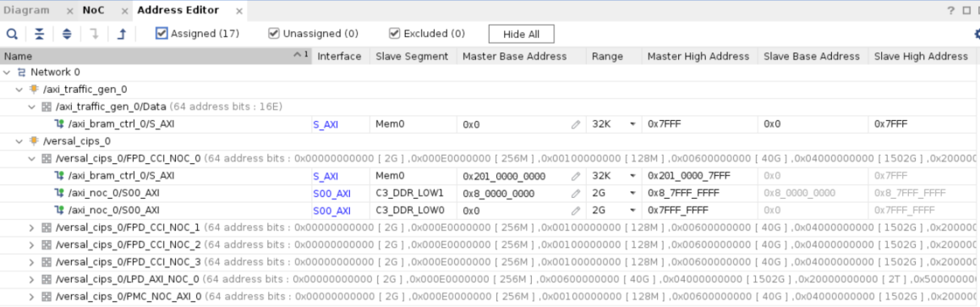
Task: Switch to the Diagram tab
Action: click(x=26, y=11)
